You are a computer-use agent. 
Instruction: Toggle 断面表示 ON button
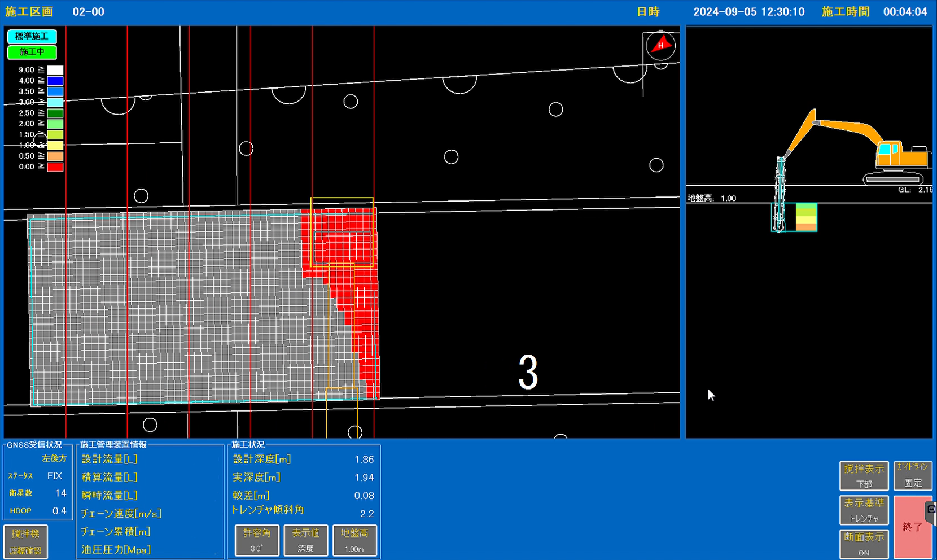[x=864, y=544]
